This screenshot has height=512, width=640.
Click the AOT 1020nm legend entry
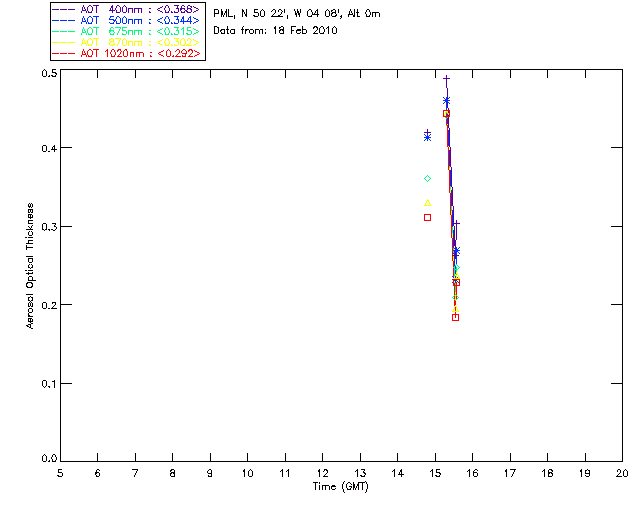coord(126,53)
